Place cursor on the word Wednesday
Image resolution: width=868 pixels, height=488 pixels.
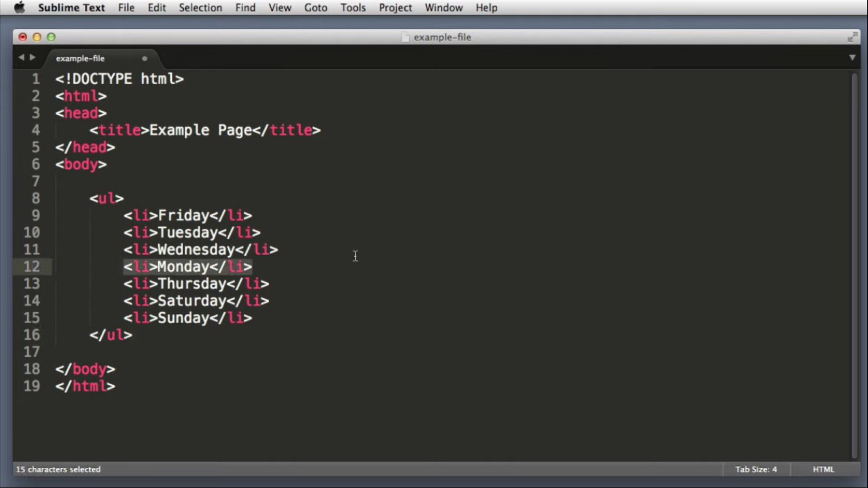click(196, 250)
